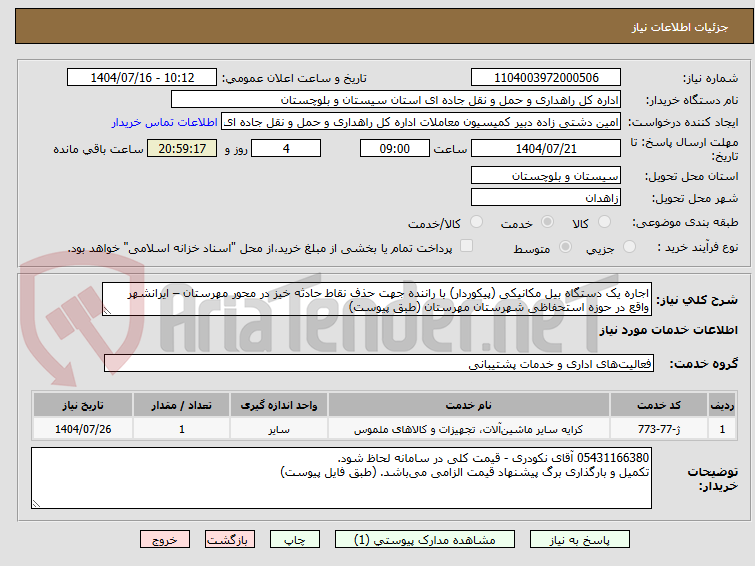The width and height of the screenshot is (755, 566).
Task: Click the need date 1404/07/26 cell
Action: click(x=83, y=429)
